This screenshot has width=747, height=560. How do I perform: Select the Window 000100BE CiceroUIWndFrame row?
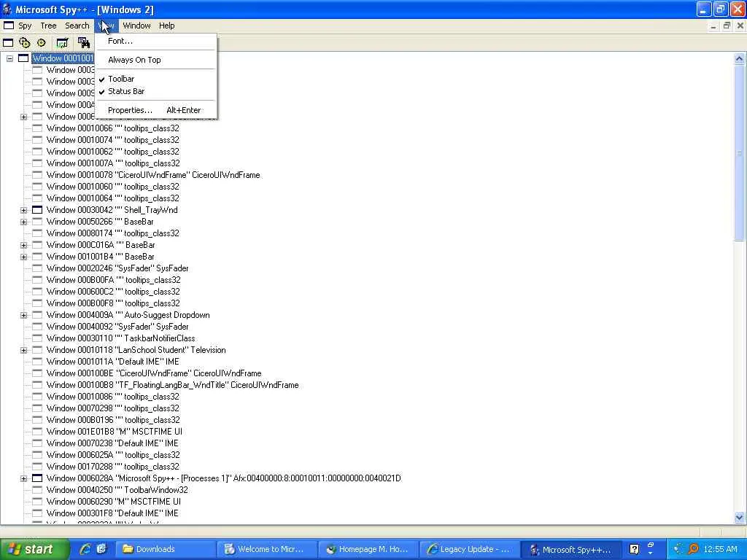point(154,373)
